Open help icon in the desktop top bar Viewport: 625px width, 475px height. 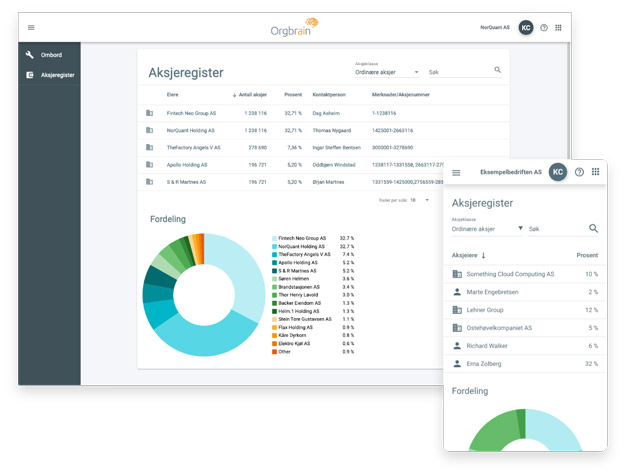[544, 28]
